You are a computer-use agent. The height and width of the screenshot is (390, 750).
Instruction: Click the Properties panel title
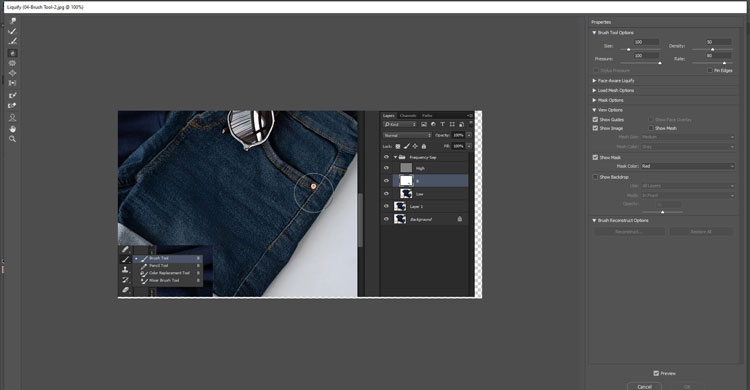point(601,22)
